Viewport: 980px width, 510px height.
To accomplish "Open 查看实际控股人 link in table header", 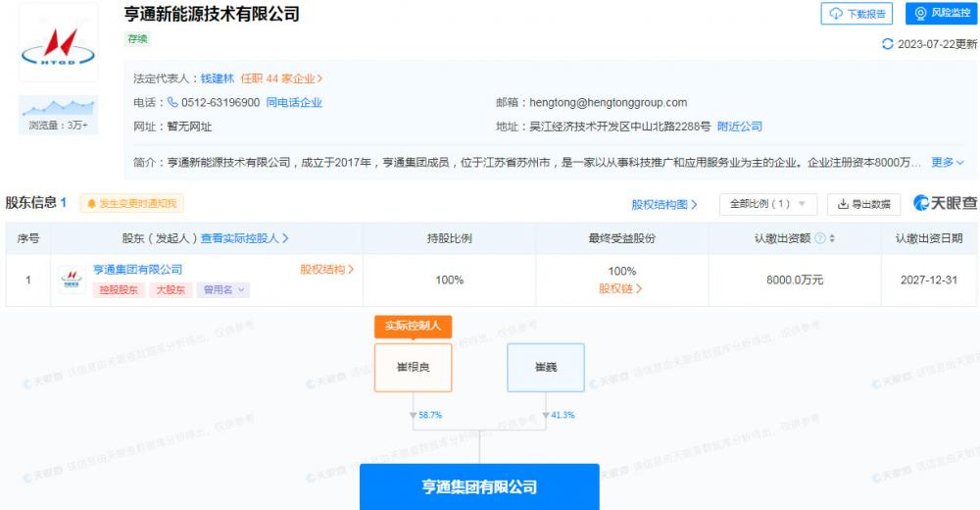I will tap(244, 238).
